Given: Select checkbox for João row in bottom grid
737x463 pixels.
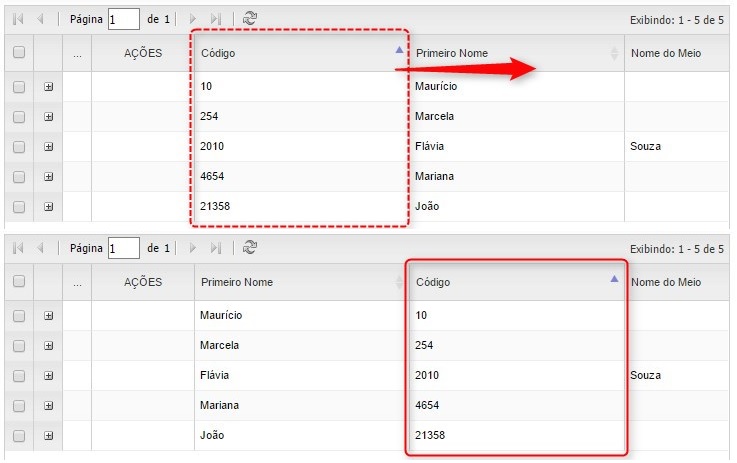Looking at the screenshot, I should pos(19,436).
